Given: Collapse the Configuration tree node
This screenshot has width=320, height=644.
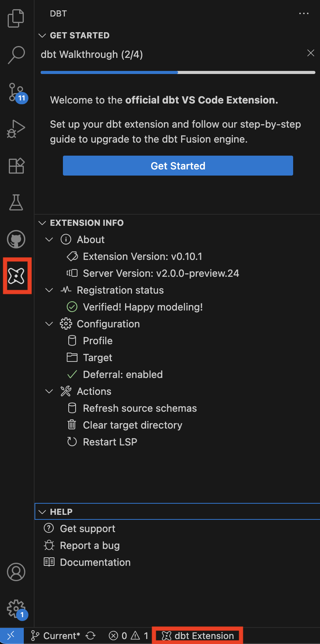Looking at the screenshot, I should pos(49,324).
